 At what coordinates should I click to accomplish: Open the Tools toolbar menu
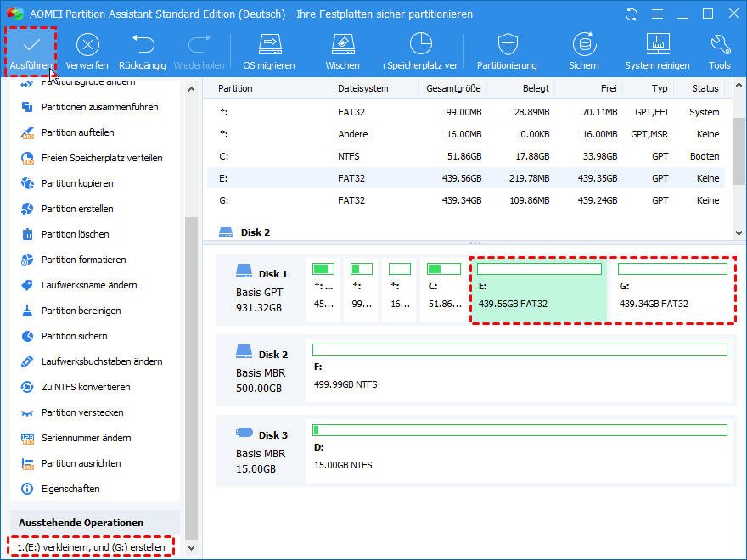tap(719, 52)
